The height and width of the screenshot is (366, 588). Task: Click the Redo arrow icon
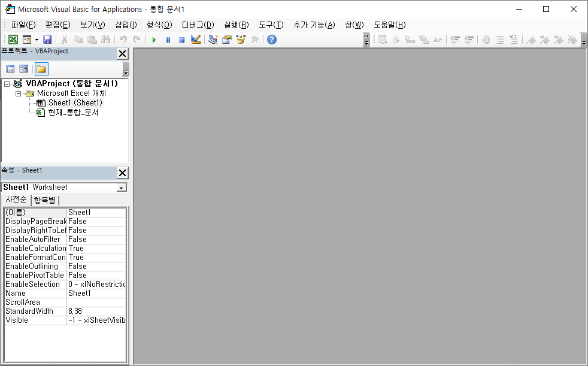click(137, 40)
